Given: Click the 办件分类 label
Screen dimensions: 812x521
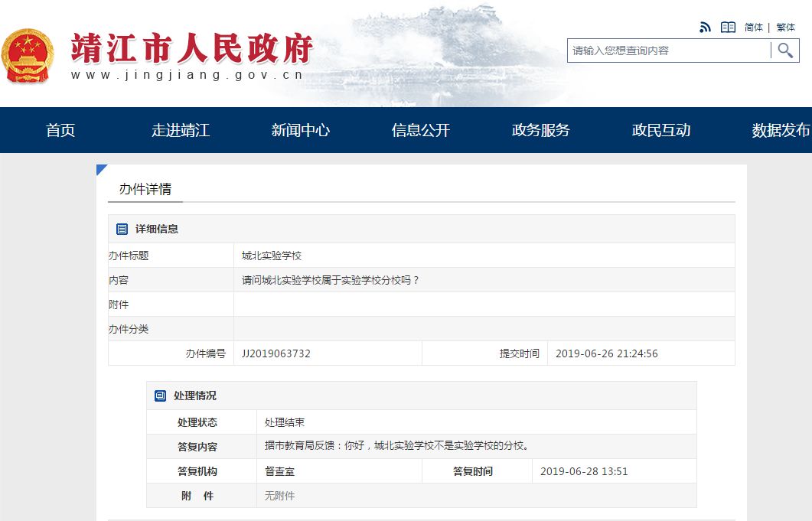Looking at the screenshot, I should point(129,330).
